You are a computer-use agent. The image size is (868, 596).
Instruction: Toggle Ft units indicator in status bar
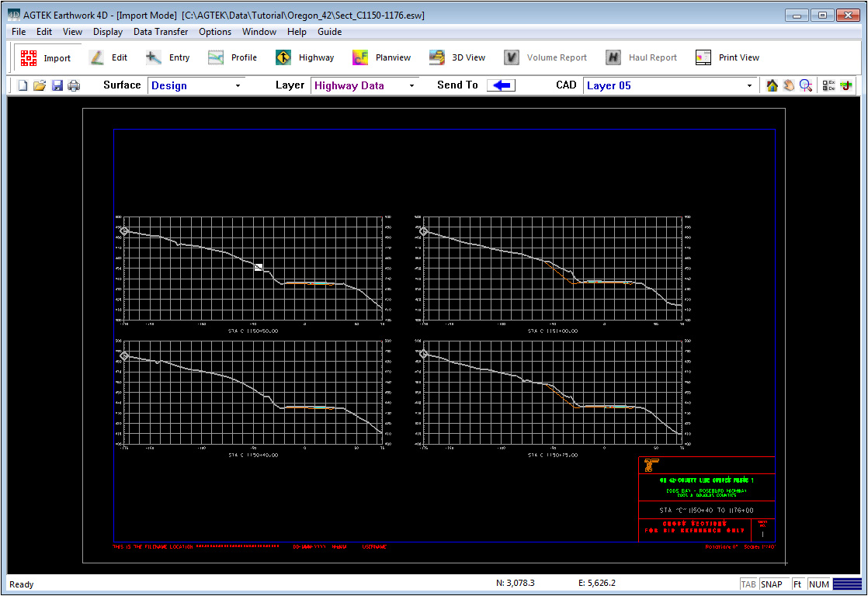tap(797, 584)
